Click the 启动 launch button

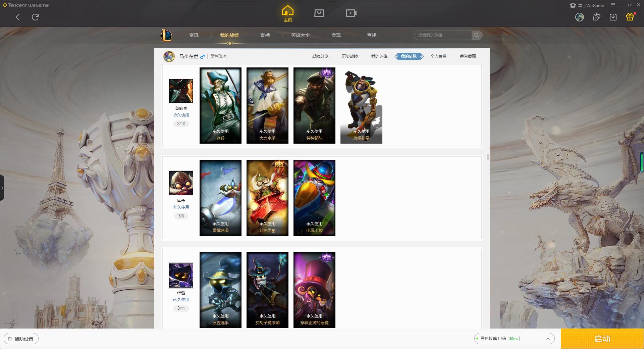click(602, 339)
